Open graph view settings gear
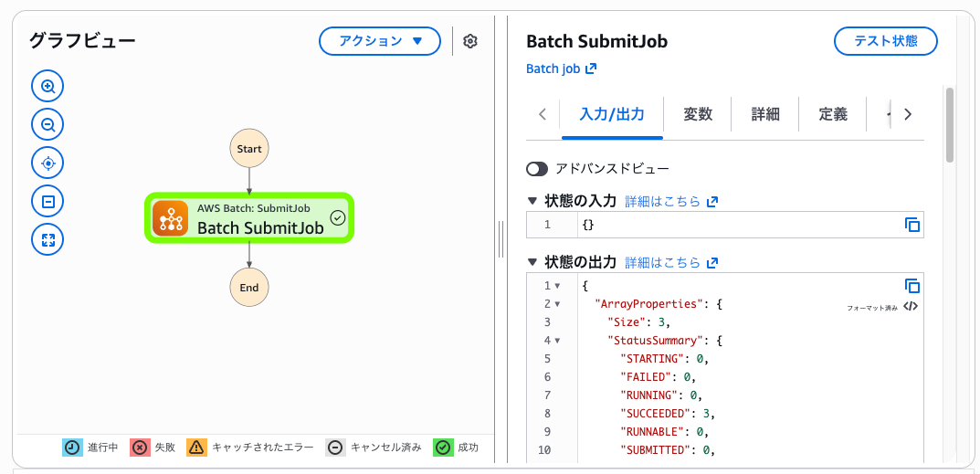Screen dimensions: 980x474 (470, 41)
